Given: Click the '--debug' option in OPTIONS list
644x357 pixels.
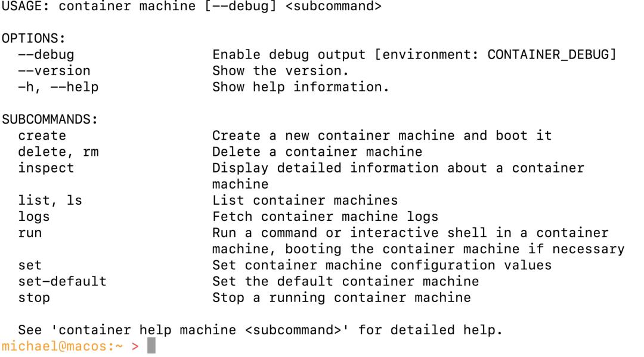Looking at the screenshot, I should [x=46, y=55].
